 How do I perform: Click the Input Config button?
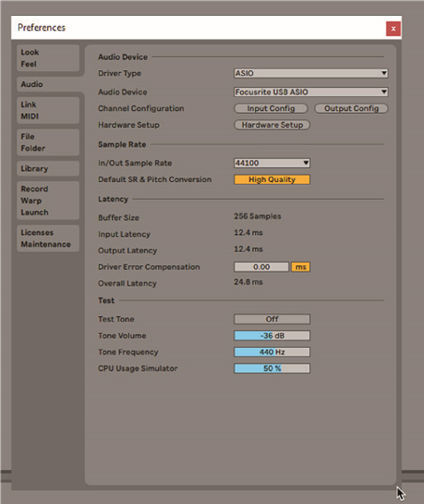[x=271, y=108]
